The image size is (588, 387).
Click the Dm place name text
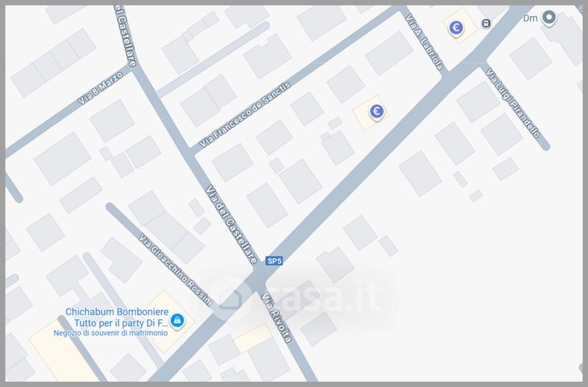[530, 18]
